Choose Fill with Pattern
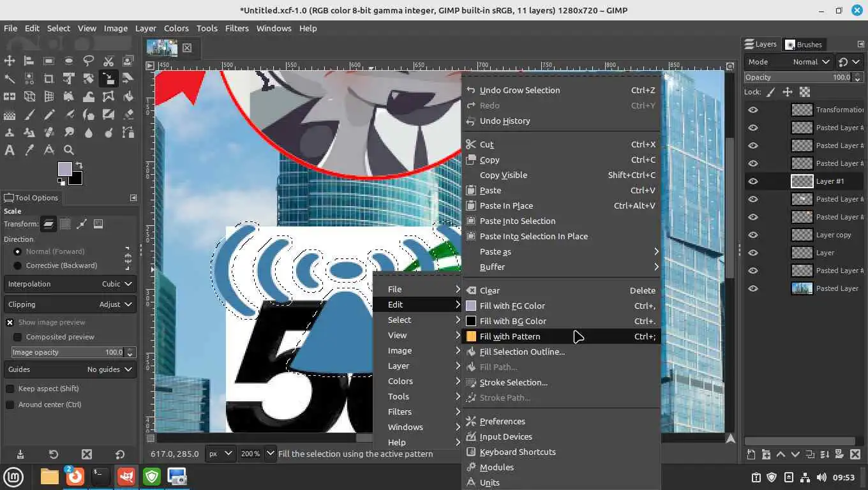The image size is (868, 490). click(x=562, y=336)
